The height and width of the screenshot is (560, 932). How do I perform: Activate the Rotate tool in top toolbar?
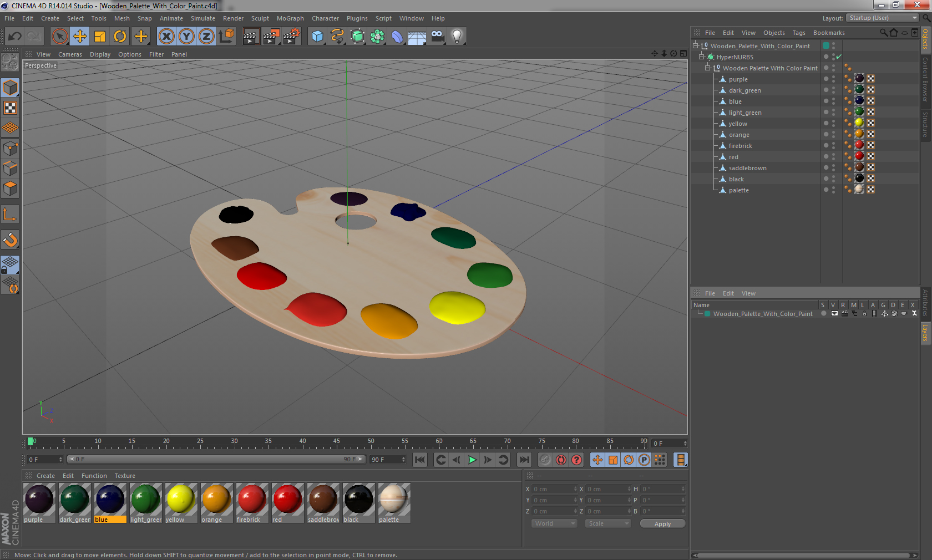click(120, 37)
